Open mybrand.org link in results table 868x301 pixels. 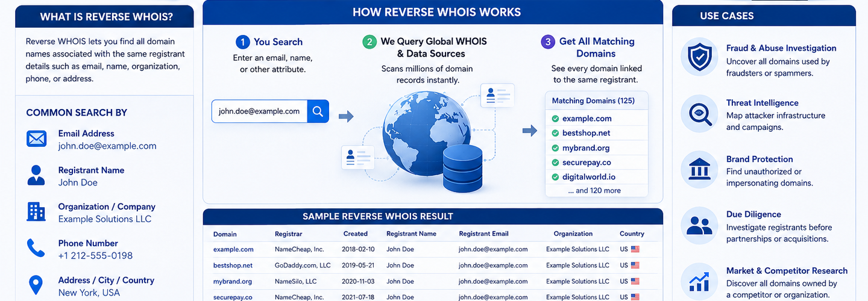pos(233,281)
